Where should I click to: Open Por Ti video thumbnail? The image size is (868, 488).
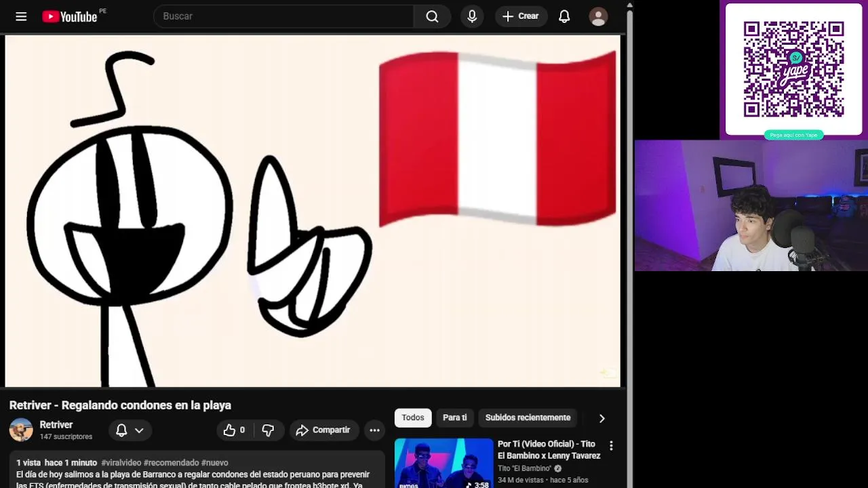click(444, 464)
